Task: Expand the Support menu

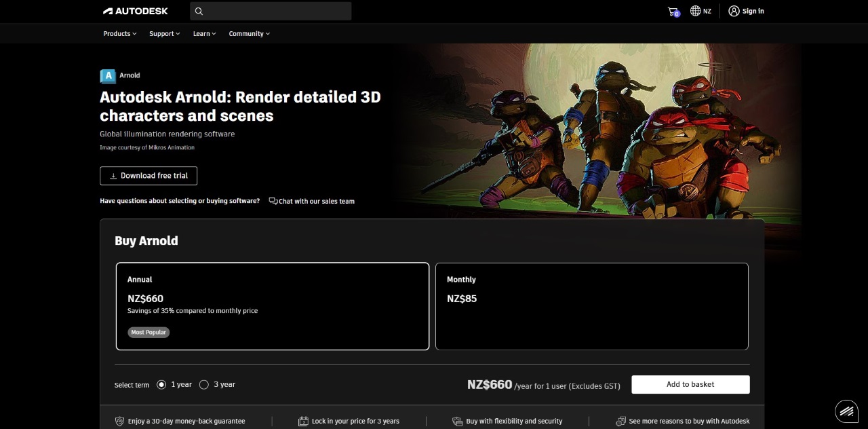Action: pyautogui.click(x=165, y=33)
